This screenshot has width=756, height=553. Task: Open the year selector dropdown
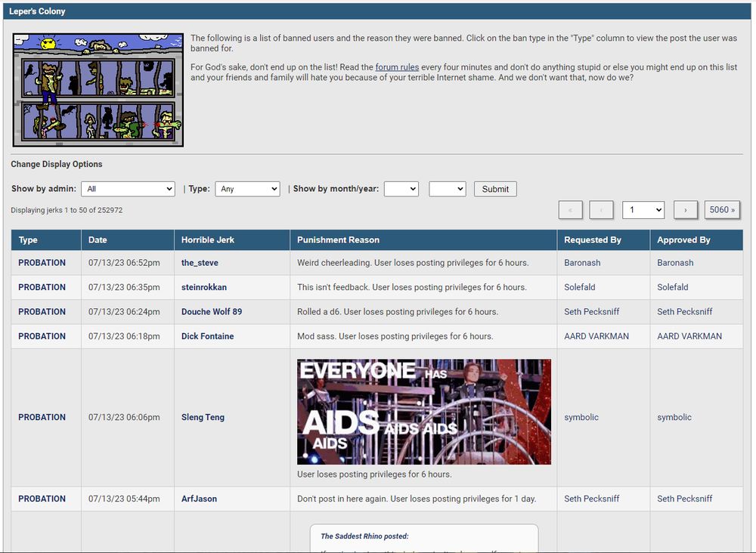[447, 189]
